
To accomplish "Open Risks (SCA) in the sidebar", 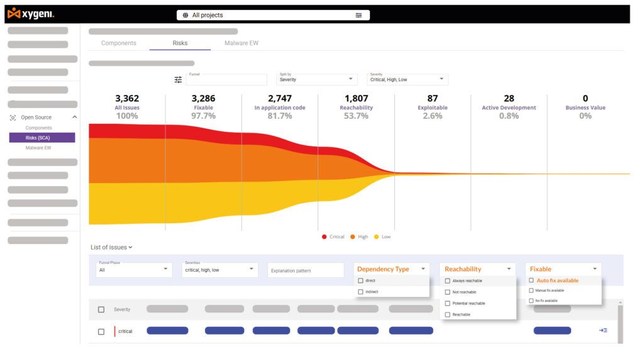I will click(42, 138).
